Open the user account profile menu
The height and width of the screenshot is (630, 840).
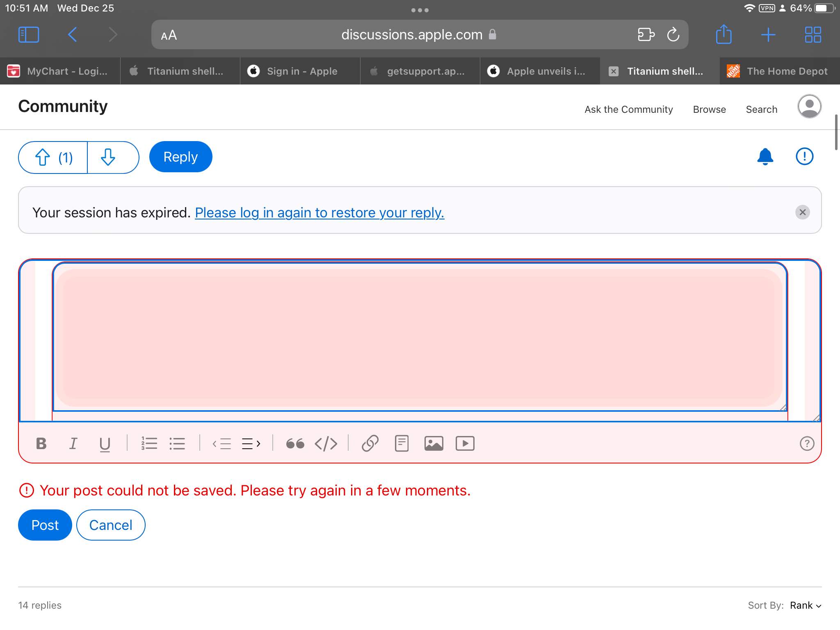[x=809, y=107]
